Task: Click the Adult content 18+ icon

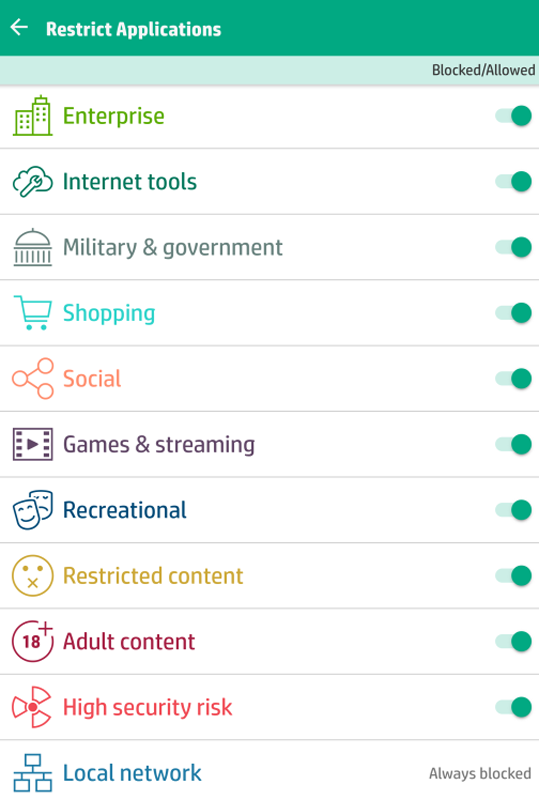Action: 33,641
